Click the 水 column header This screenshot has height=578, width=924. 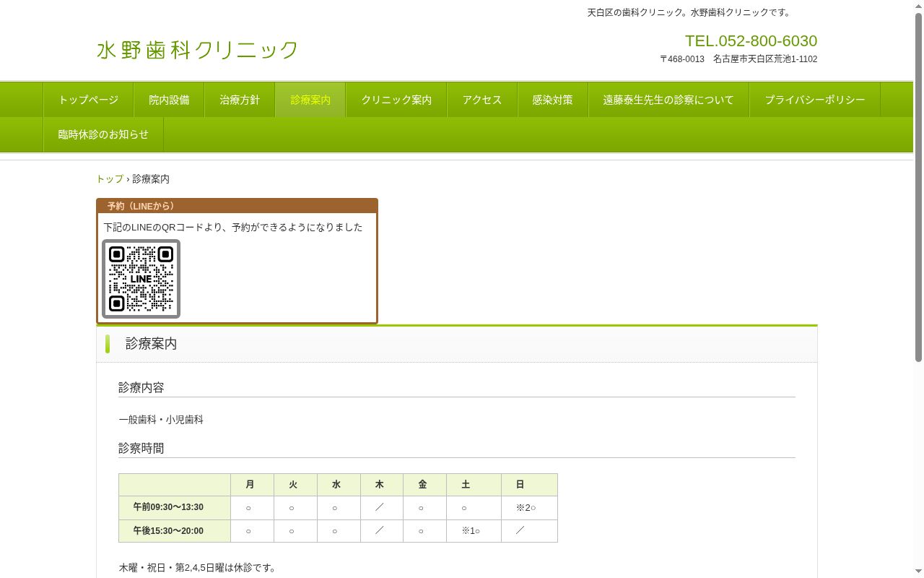coord(339,485)
